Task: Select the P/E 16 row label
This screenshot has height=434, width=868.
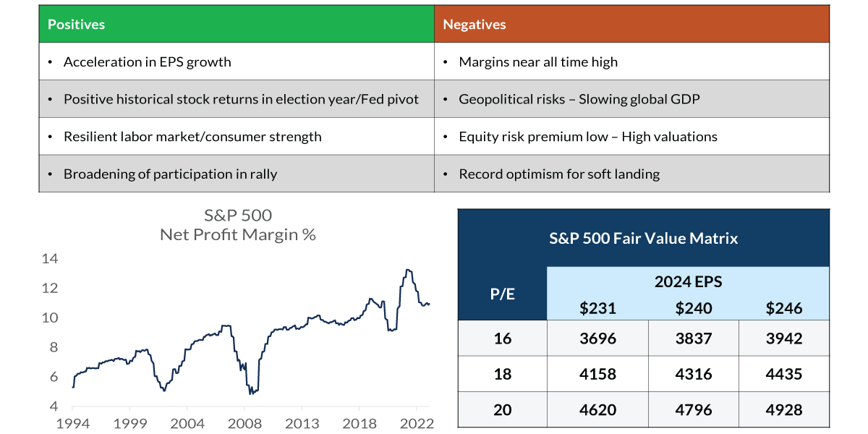Action: click(x=502, y=338)
